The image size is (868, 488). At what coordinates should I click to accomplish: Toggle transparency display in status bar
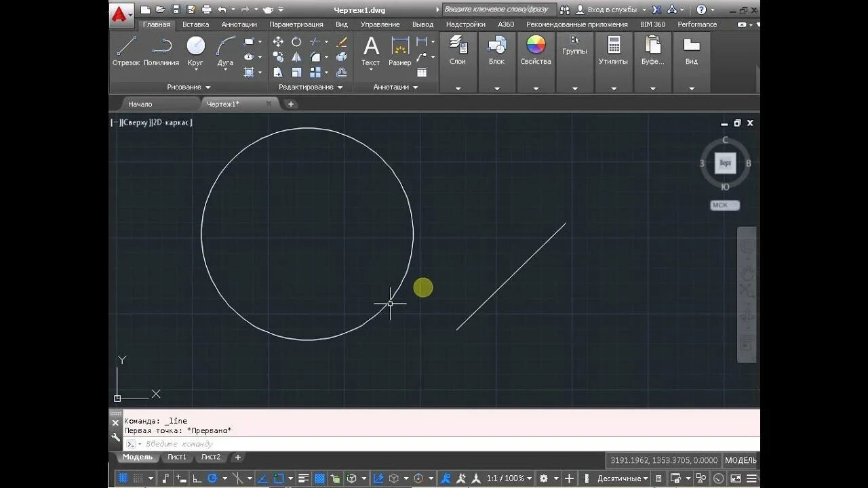pos(319,479)
